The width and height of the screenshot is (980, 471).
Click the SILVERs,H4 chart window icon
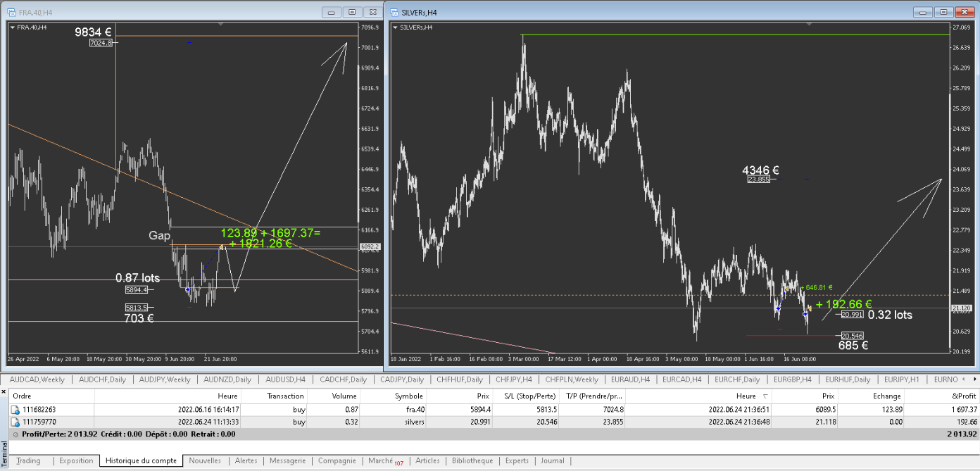point(395,12)
